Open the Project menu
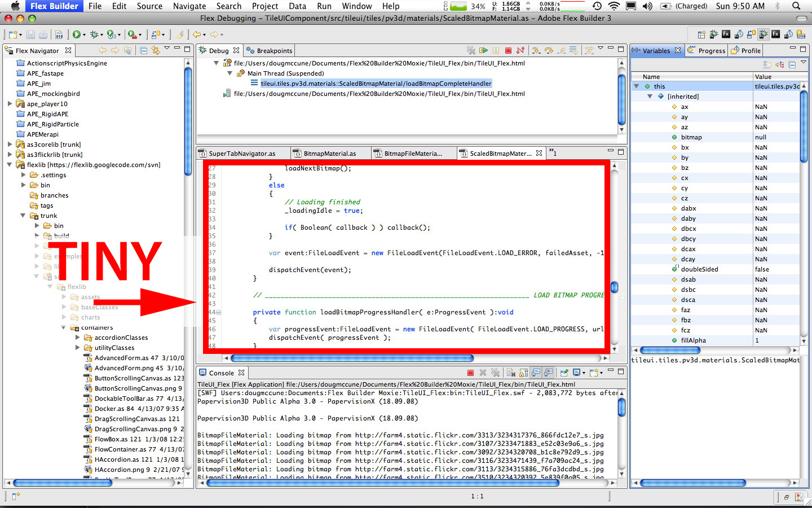This screenshot has width=812, height=508. click(x=265, y=6)
